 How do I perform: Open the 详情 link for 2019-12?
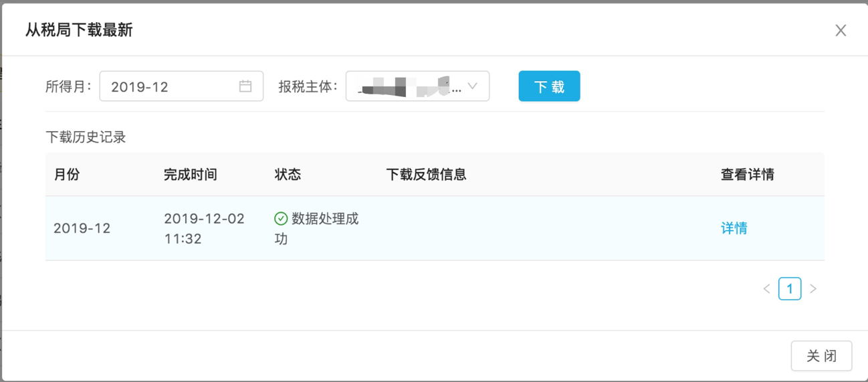[x=734, y=228]
